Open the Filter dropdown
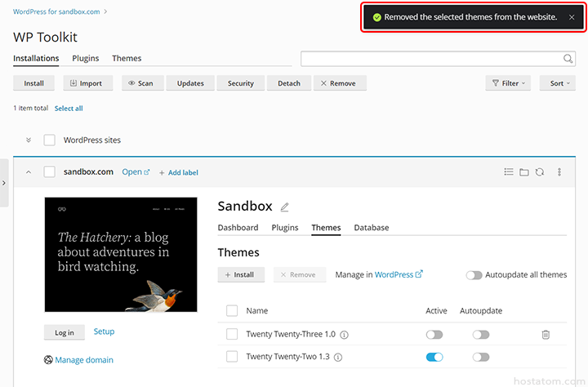Image resolution: width=588 pixels, height=387 pixels. coord(507,83)
